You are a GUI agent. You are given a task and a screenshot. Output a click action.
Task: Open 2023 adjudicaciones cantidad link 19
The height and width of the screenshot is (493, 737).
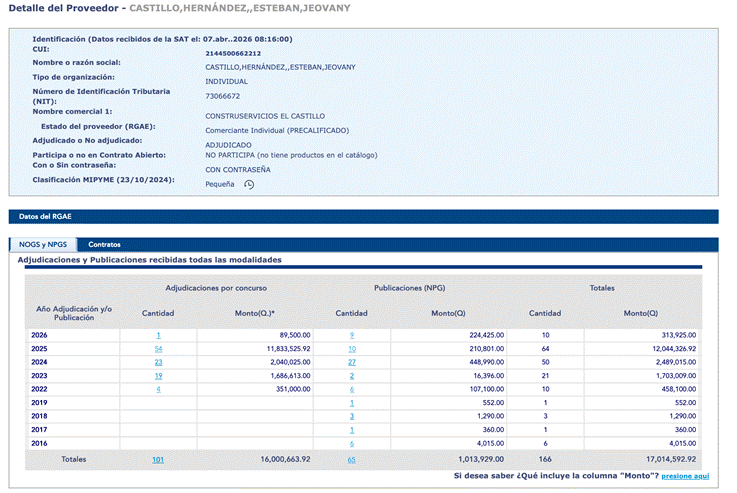(158, 376)
